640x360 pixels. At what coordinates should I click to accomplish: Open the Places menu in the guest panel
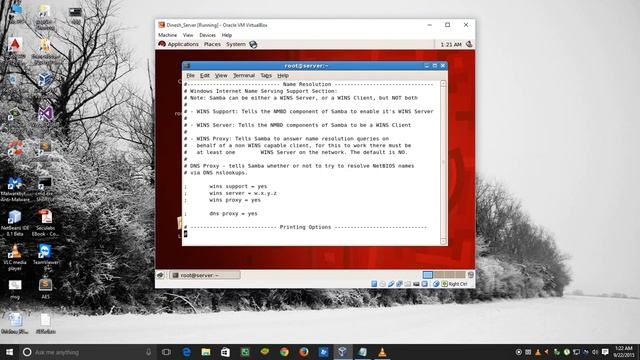pyautogui.click(x=212, y=44)
